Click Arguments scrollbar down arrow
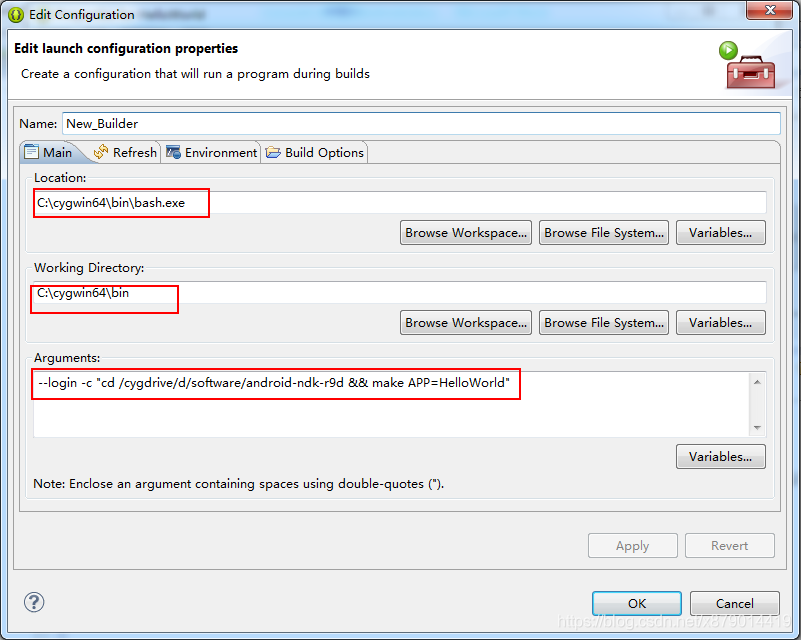Screen dimensions: 801x640 coord(757,428)
